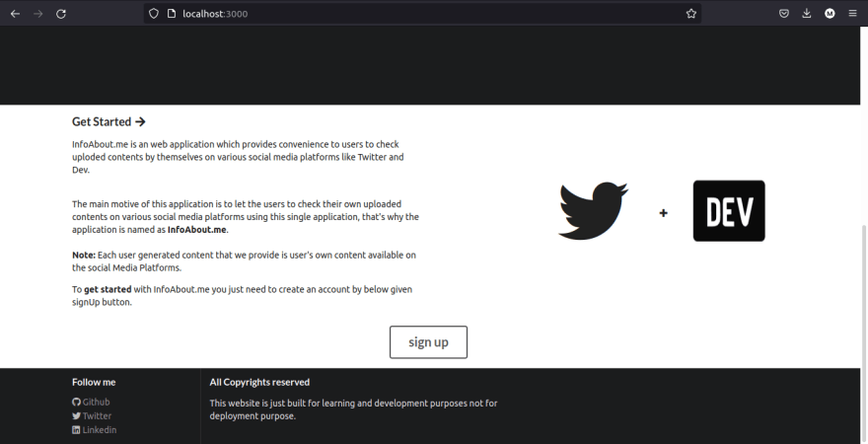Focus the localhost:3000 address bar
This screenshot has width=868, height=444.
[x=422, y=14]
